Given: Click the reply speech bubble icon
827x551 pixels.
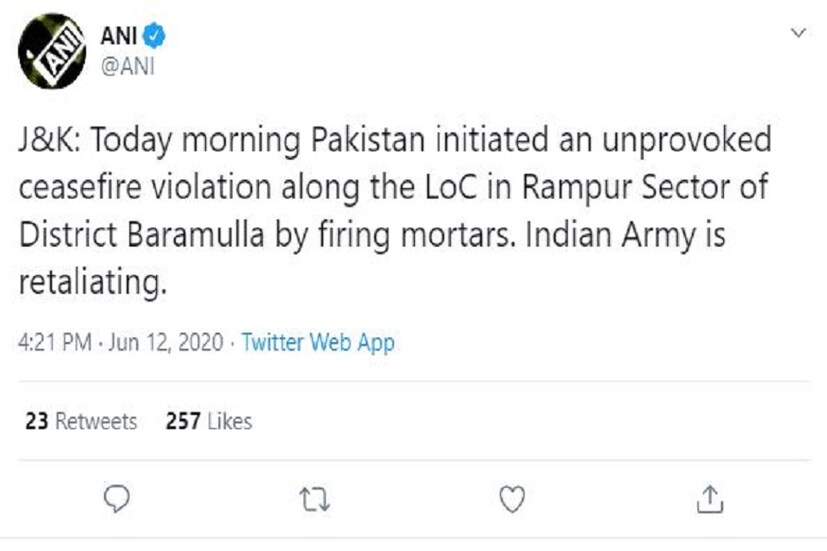Looking at the screenshot, I should [120, 498].
